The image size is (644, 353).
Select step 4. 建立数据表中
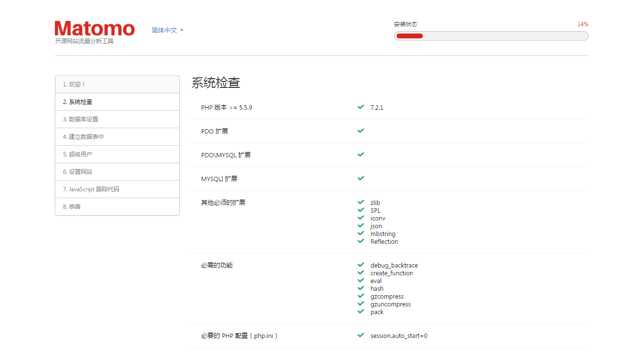pos(117,137)
